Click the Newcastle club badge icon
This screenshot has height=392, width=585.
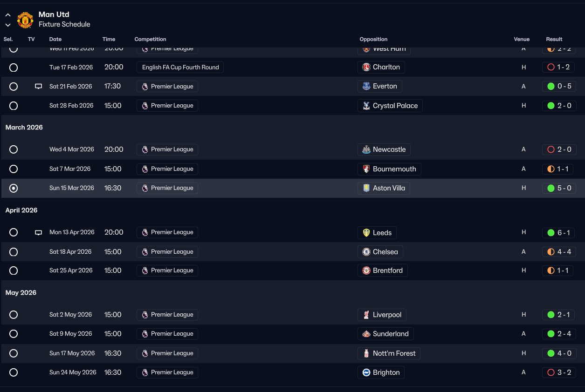(366, 149)
